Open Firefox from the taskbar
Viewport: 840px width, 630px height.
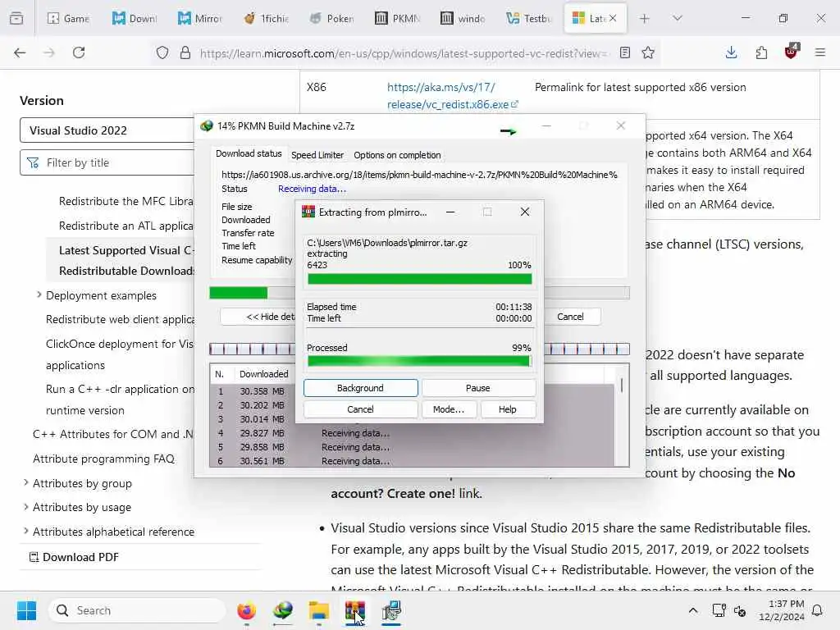[246, 610]
